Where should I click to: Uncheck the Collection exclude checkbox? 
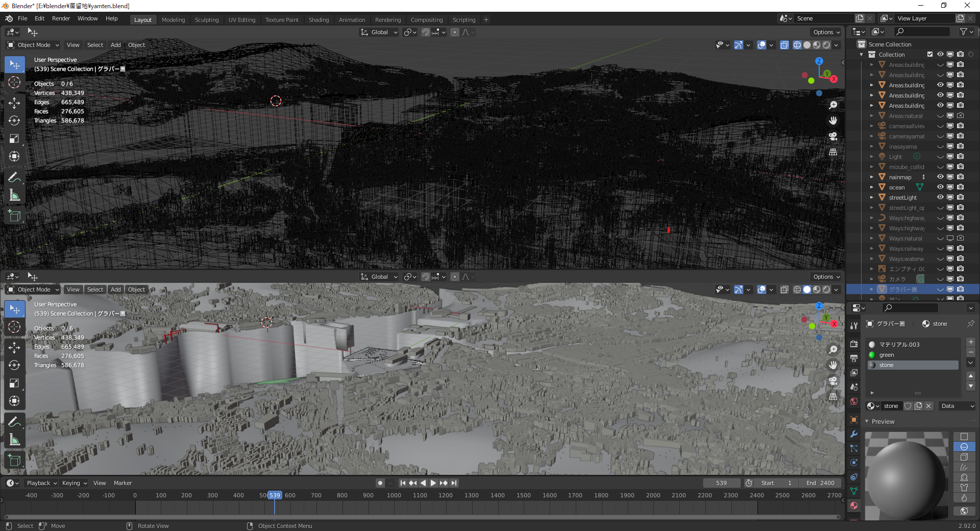(930, 55)
